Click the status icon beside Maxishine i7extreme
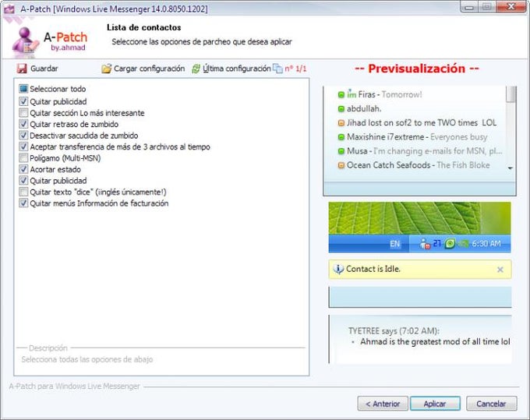Image resolution: width=530 pixels, height=420 pixels. (x=341, y=137)
